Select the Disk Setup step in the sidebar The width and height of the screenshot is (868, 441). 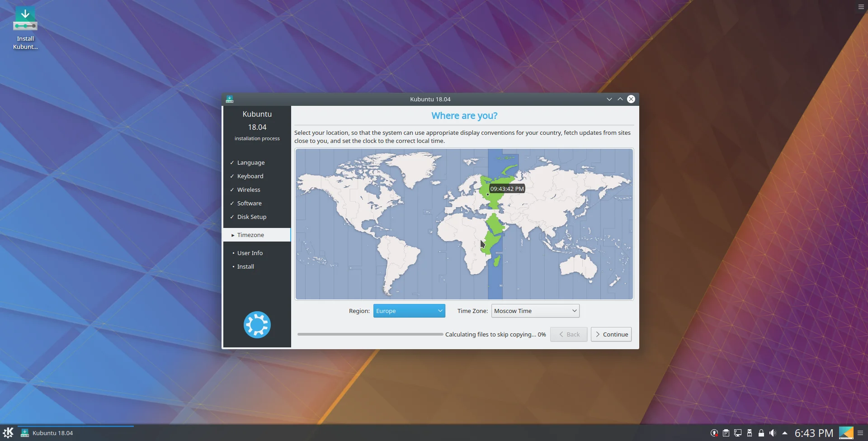coord(257,217)
